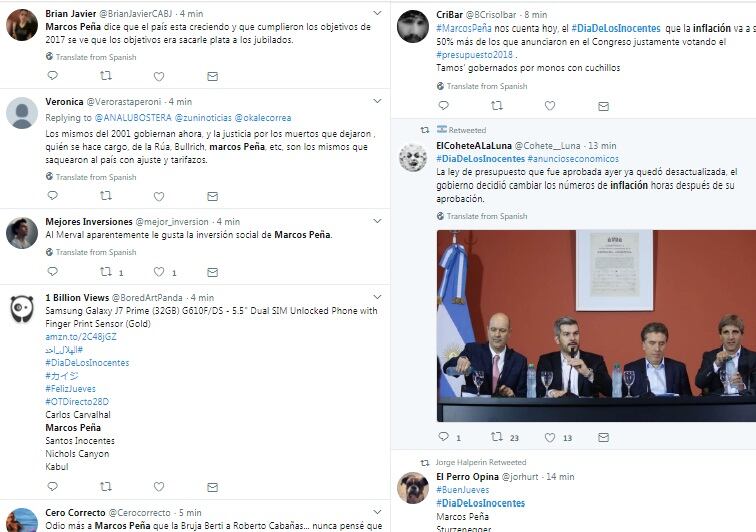
Task: Open the press conference photo in the tweet
Action: [x=596, y=326]
